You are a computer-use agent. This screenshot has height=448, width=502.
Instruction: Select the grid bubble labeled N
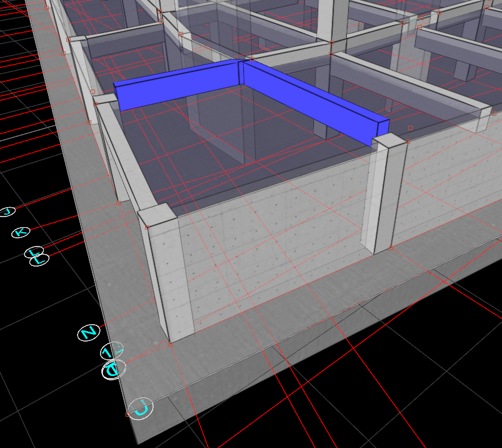tap(89, 333)
